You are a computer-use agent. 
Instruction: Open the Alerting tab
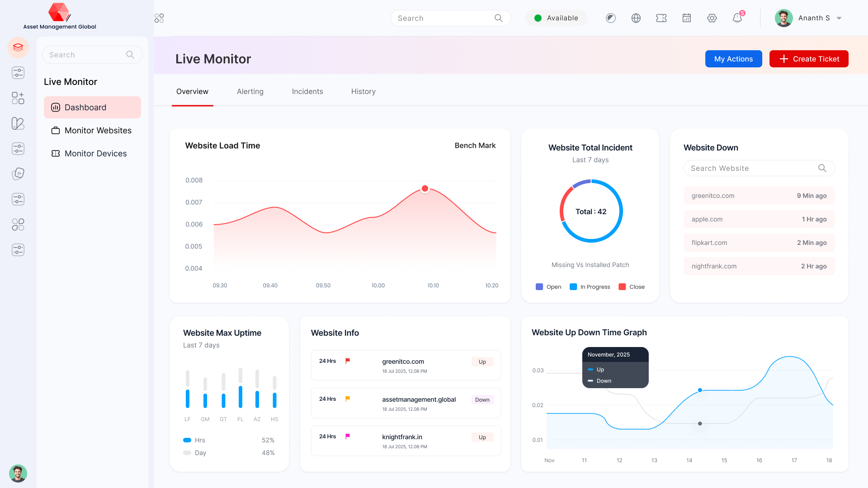click(250, 91)
